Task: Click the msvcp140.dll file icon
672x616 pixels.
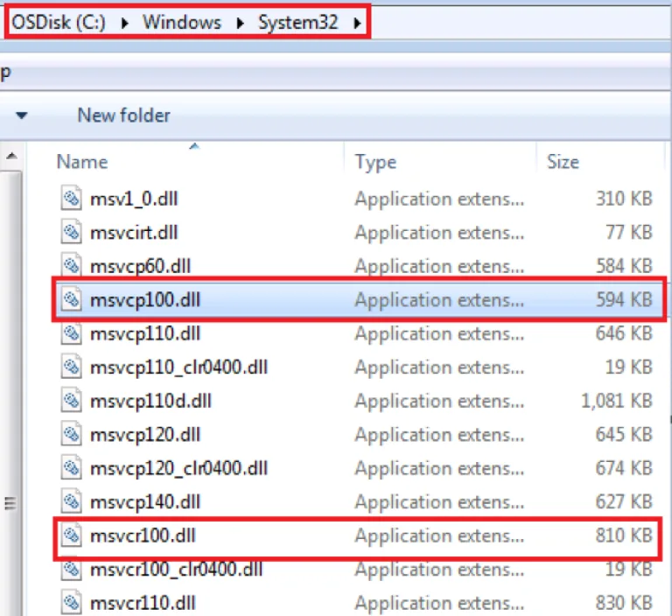Action: (x=71, y=501)
